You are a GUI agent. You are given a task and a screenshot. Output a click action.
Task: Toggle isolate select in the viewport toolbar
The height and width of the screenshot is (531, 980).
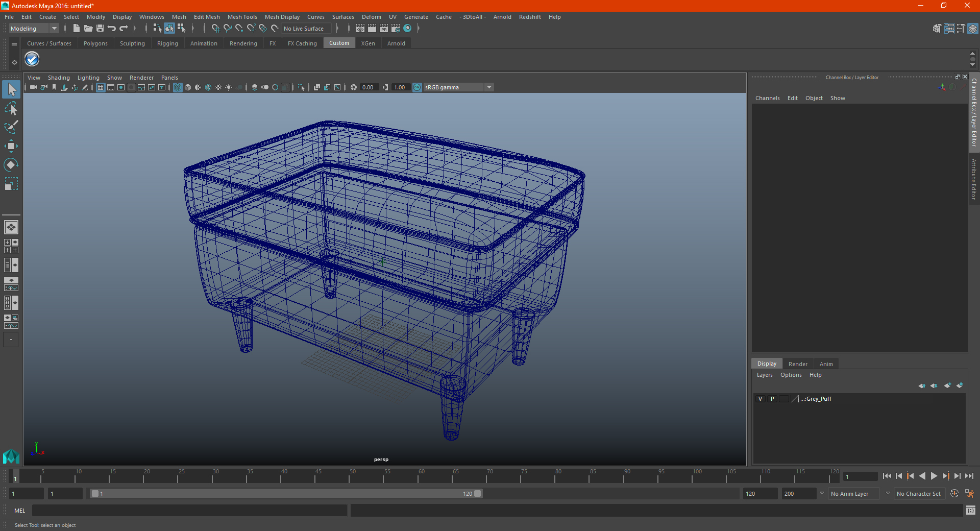pos(301,87)
